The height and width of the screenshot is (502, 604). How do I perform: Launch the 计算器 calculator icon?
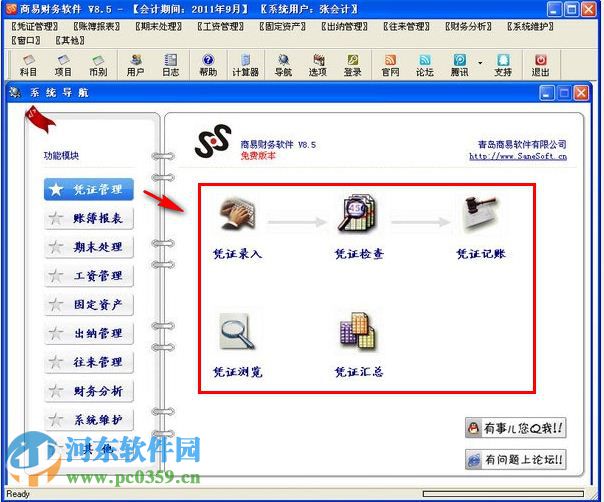pyautogui.click(x=245, y=65)
